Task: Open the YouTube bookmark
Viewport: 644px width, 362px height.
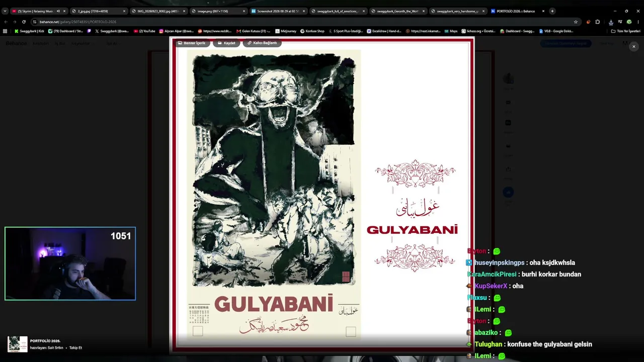Action: [144, 31]
